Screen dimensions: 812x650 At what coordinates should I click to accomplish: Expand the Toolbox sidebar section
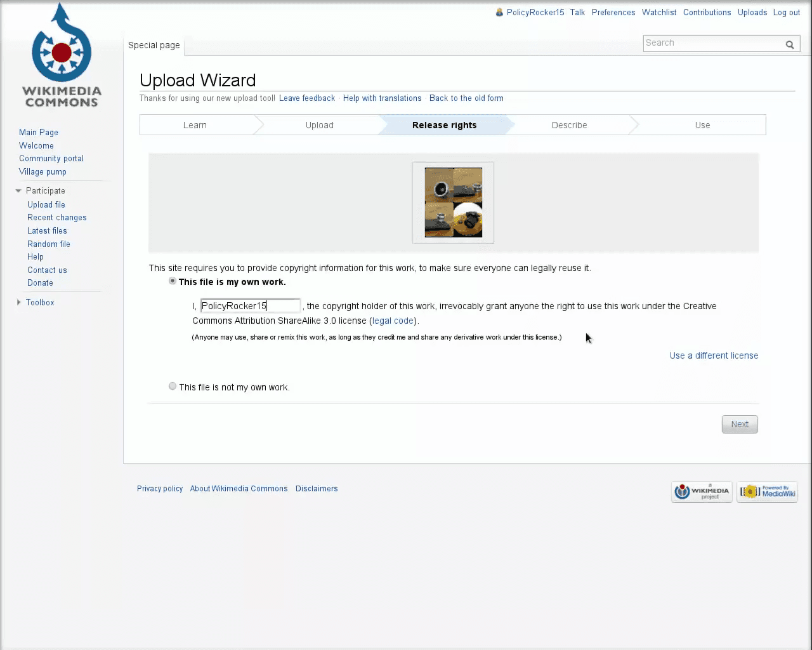pyautogui.click(x=18, y=302)
